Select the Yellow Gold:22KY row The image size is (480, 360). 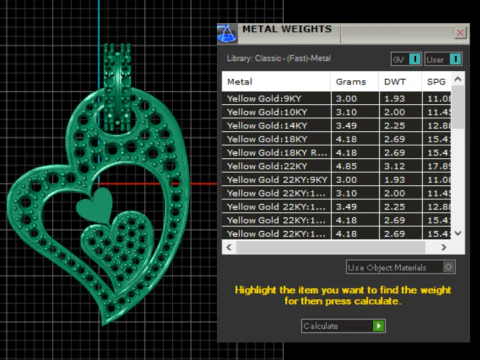pos(336,166)
